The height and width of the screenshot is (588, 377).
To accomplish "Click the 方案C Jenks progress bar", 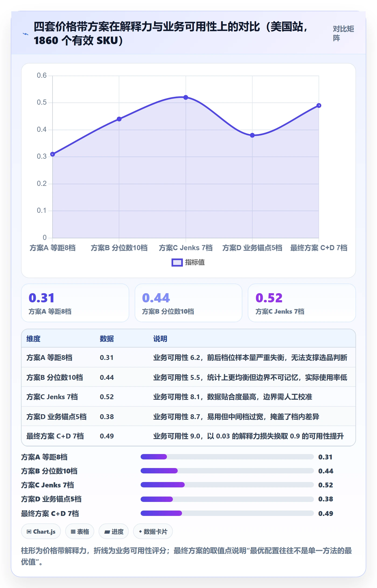I will pos(227,485).
